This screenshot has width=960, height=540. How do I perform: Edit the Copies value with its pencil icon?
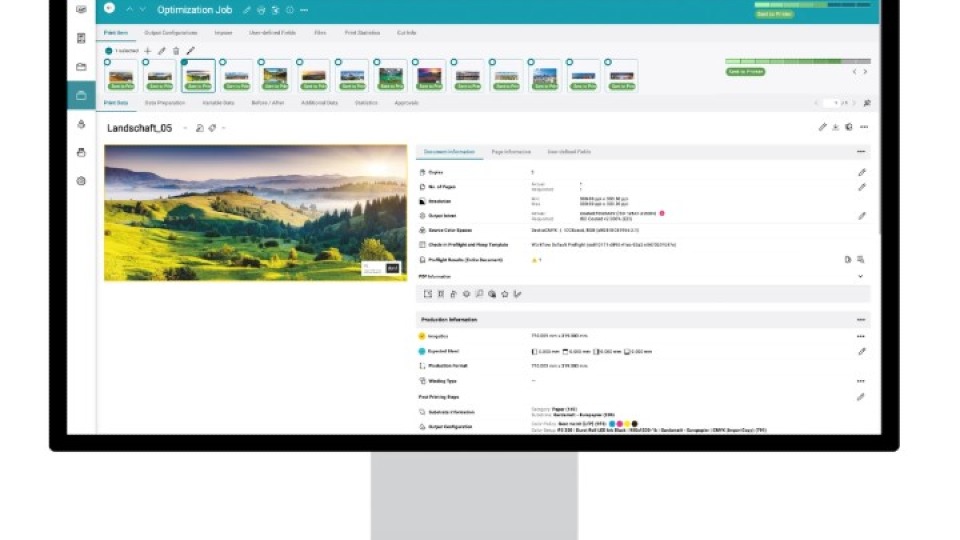tap(862, 173)
